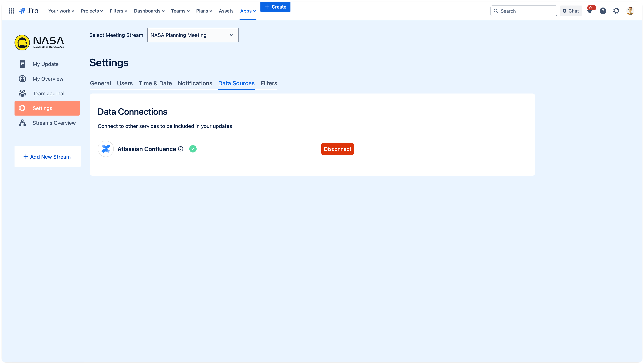Open the Chat button

pyautogui.click(x=571, y=11)
